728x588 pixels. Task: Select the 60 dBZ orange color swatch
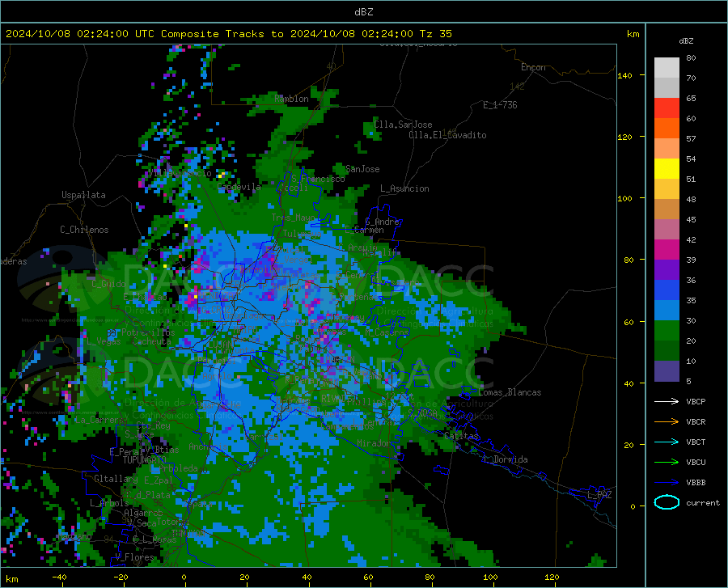667,128
